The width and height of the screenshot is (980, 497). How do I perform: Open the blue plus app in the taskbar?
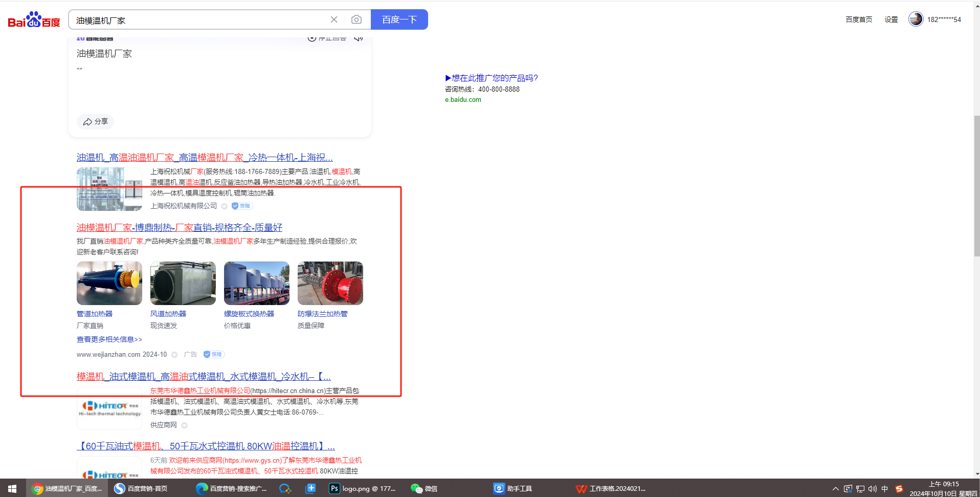(x=310, y=488)
